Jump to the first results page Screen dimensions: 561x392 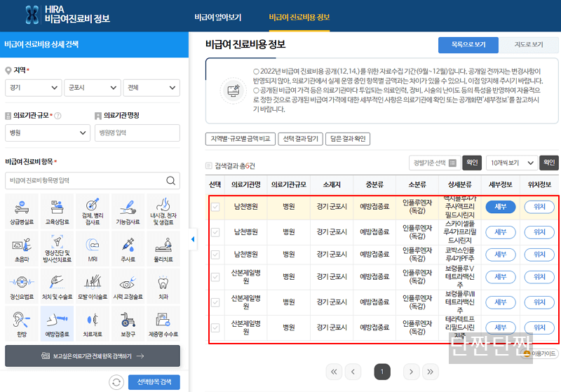click(x=334, y=372)
